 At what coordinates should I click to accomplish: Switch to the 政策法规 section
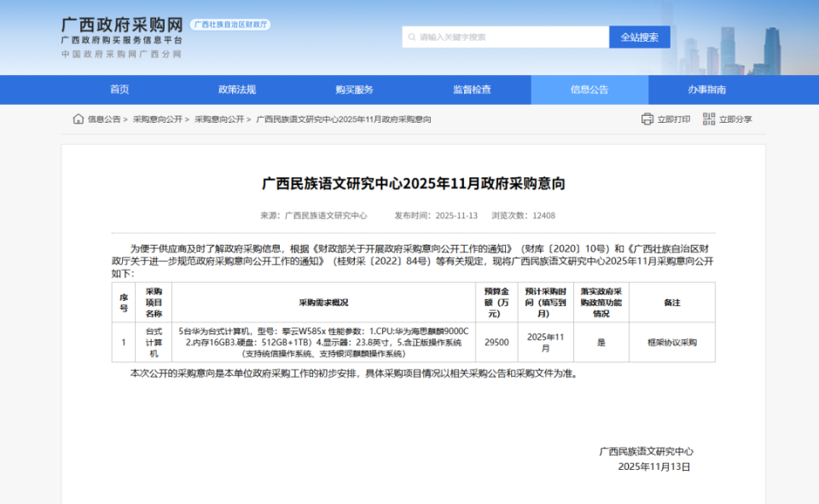[236, 89]
